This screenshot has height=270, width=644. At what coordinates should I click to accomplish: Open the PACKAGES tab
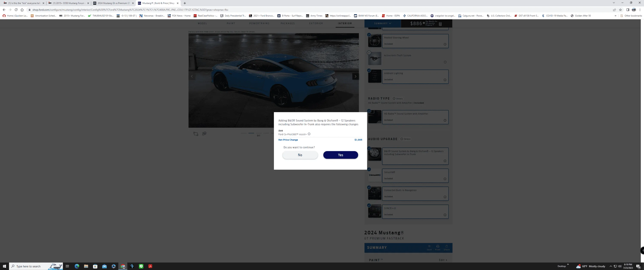tap(288, 23)
